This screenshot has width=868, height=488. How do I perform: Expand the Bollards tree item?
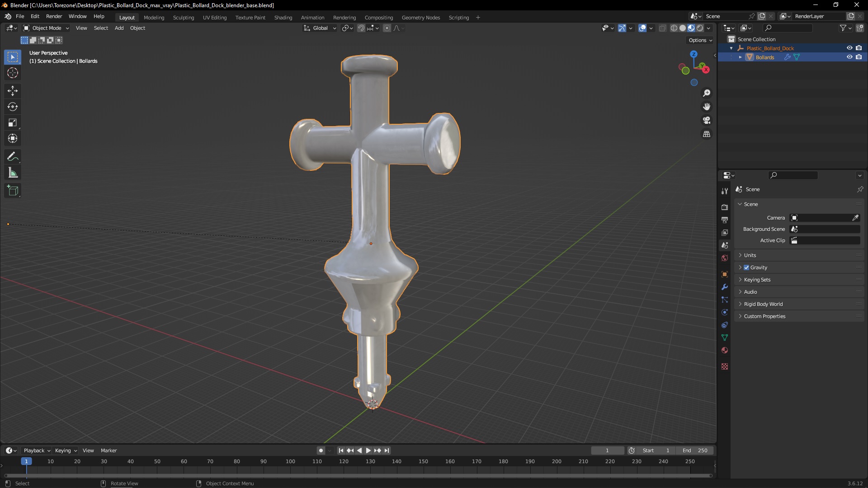coord(741,57)
